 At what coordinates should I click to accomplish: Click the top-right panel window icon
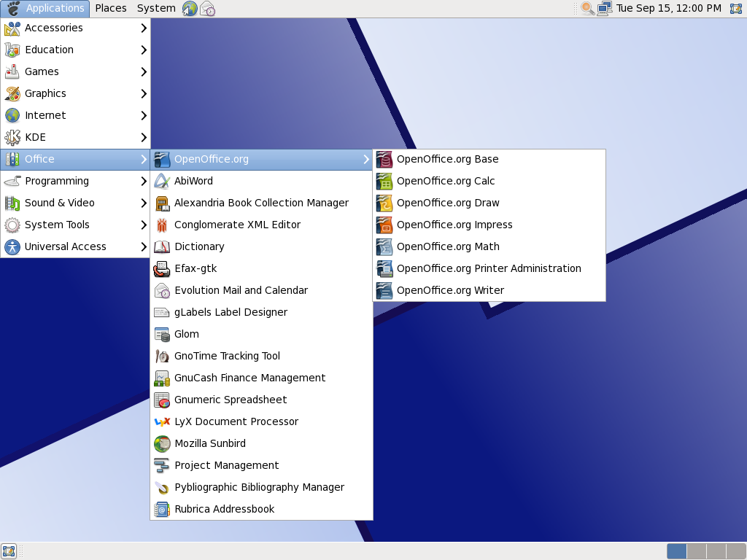[x=736, y=9]
